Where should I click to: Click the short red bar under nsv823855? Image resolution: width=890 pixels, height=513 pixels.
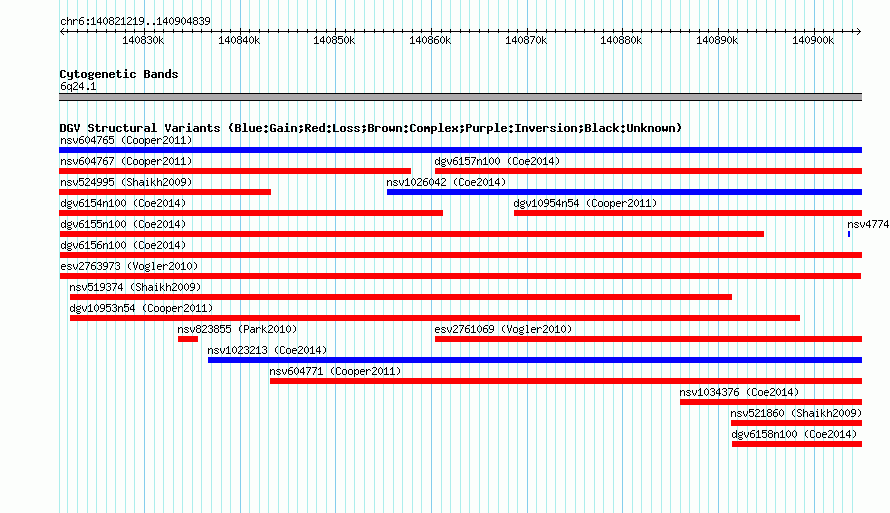click(x=188, y=339)
